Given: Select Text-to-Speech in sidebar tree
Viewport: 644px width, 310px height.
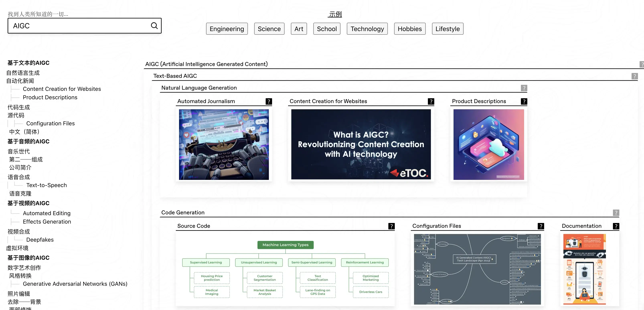Looking at the screenshot, I should tap(47, 185).
